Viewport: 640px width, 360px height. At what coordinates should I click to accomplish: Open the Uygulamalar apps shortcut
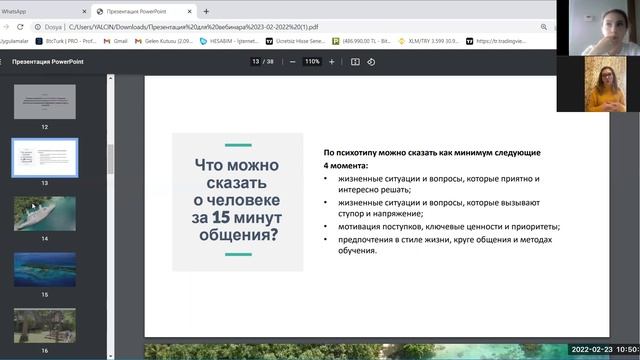[14, 41]
